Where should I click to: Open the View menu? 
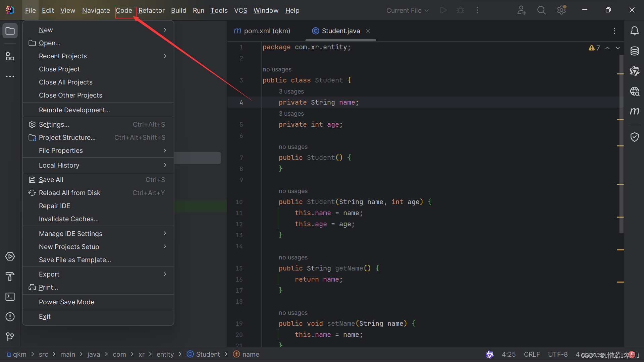pos(68,10)
